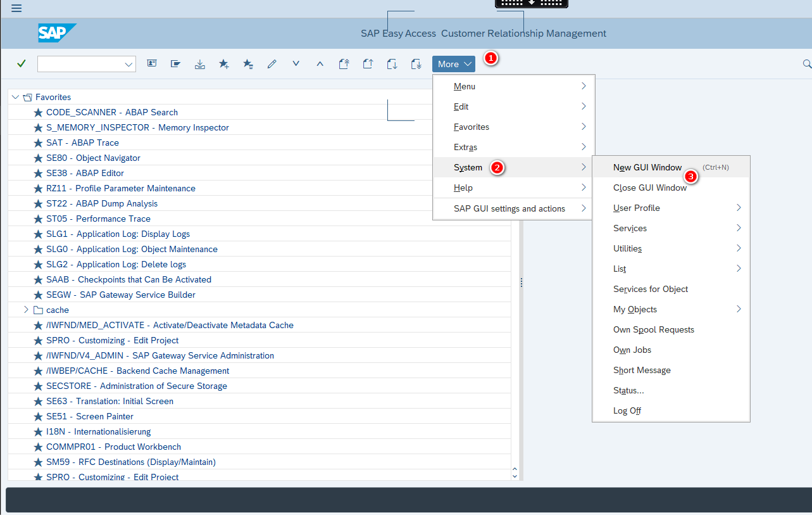812x515 pixels.
Task: Click the star icon beside SE80 Object Navigator
Action: (x=38, y=158)
